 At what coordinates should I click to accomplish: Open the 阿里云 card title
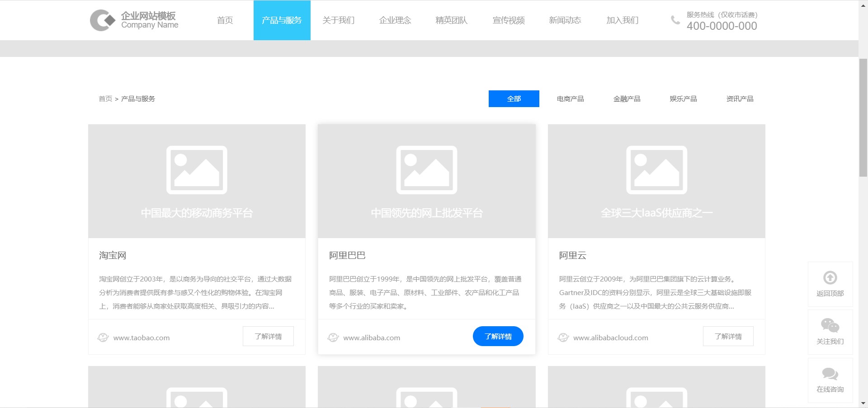(x=573, y=255)
